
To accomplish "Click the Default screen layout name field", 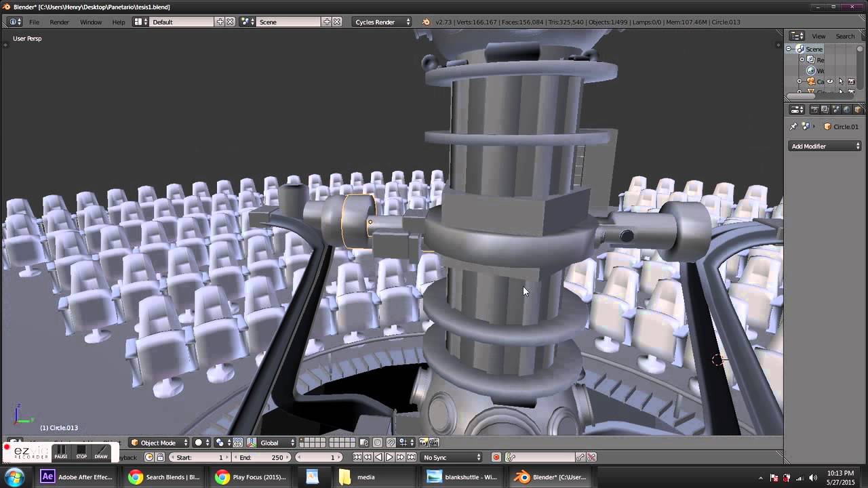I will coord(182,22).
